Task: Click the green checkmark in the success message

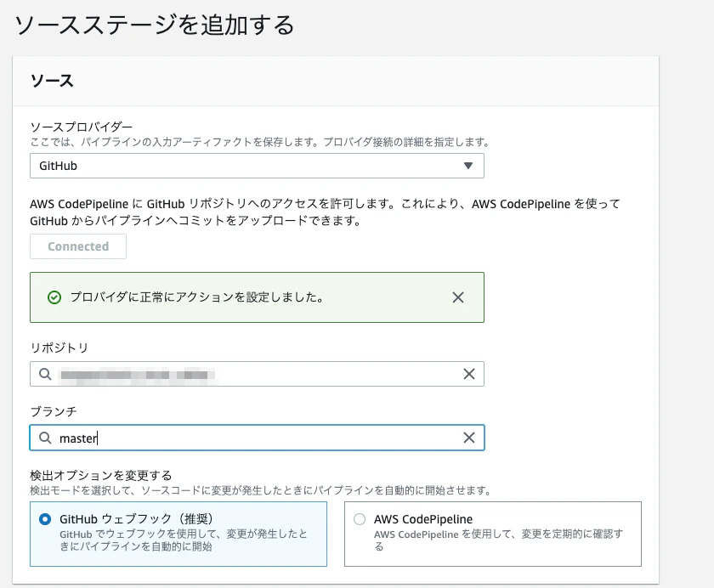Action: coord(51,297)
